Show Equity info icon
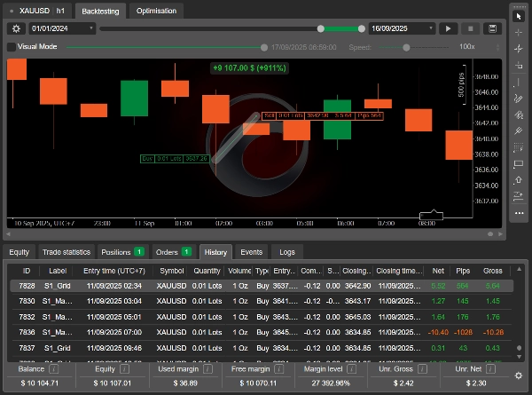The image size is (532, 395). coord(124,369)
